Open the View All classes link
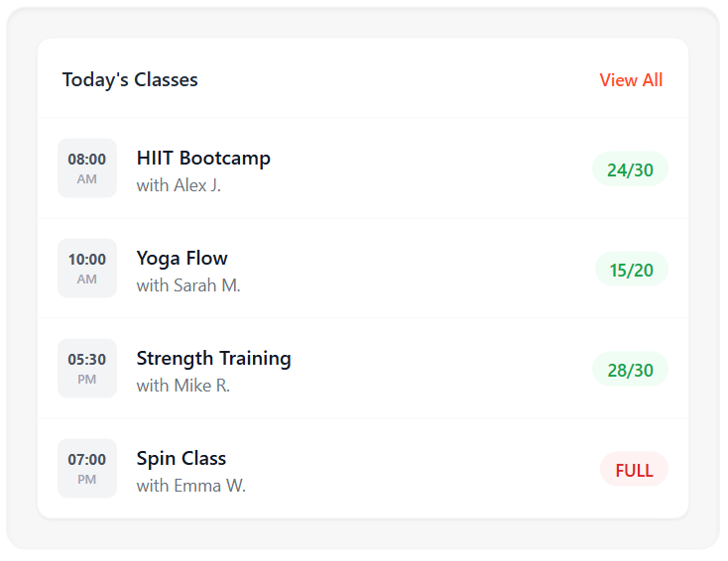The width and height of the screenshot is (728, 561). (x=631, y=80)
